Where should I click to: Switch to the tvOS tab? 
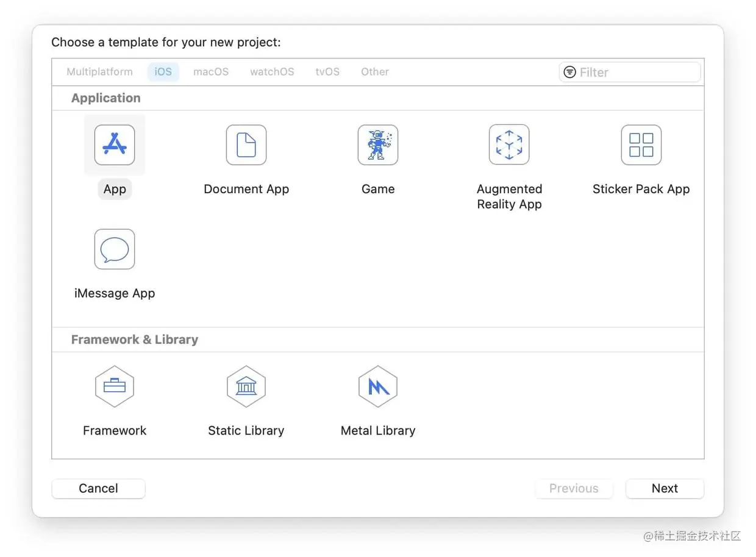click(x=327, y=72)
